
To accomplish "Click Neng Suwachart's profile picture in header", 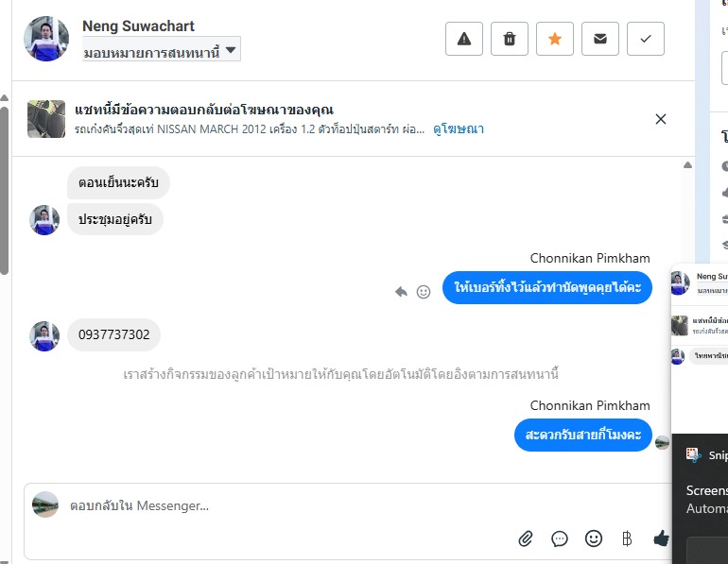I will (46, 39).
